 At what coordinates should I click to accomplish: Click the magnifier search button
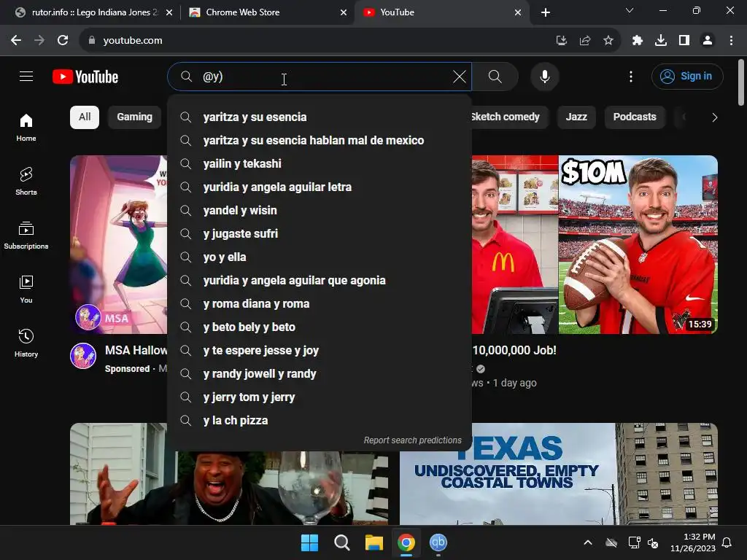point(495,76)
